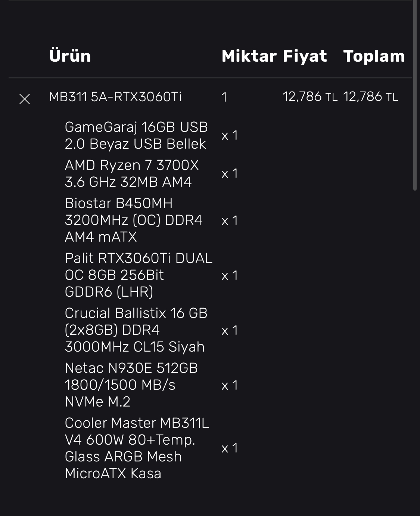Open Palit RTX3060Ti DUAL OC entry
The height and width of the screenshot is (516, 420).
138,275
